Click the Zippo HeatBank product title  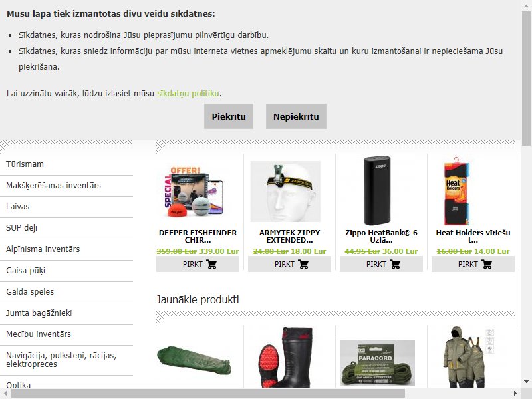(381, 237)
